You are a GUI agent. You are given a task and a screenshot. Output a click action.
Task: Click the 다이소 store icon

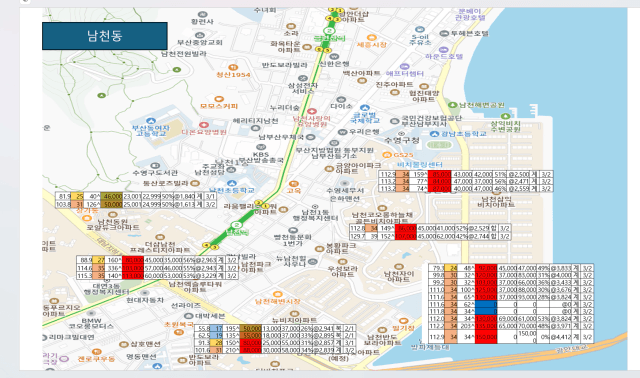(x=341, y=100)
